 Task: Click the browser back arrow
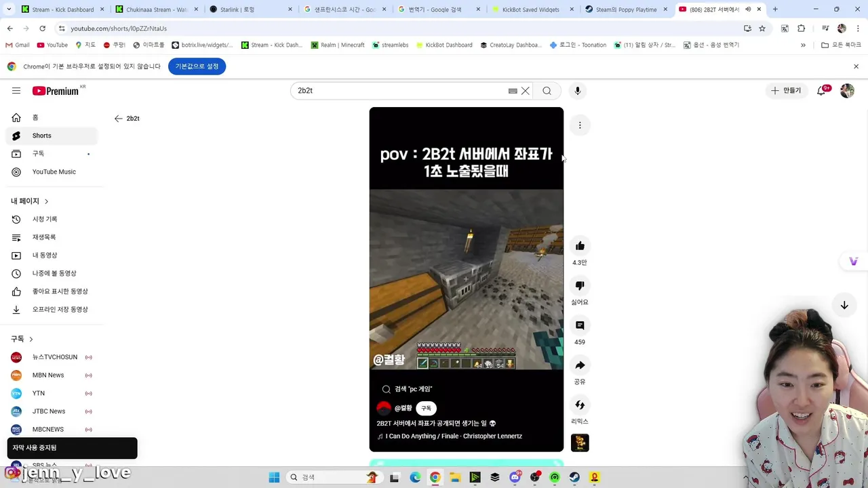pos(10,28)
